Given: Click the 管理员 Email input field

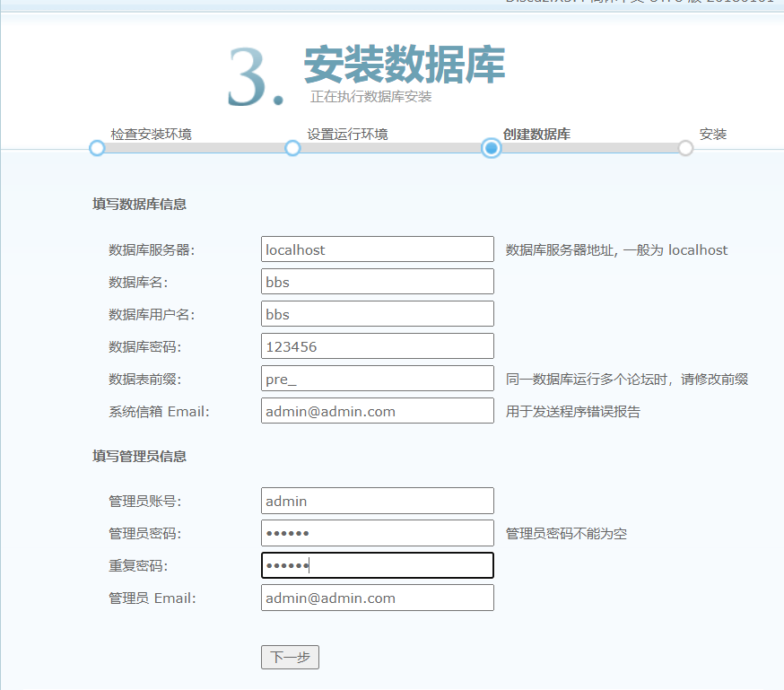Looking at the screenshot, I should click(x=377, y=598).
